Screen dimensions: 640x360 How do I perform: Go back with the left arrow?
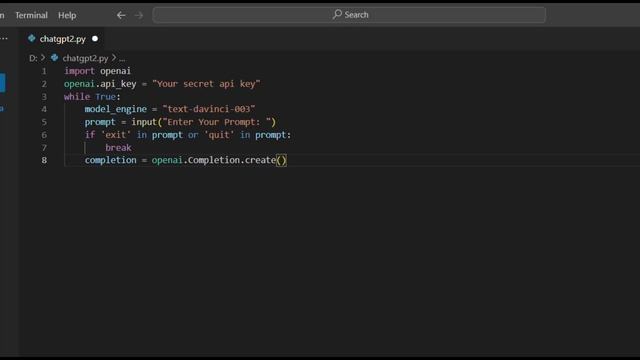click(x=121, y=15)
